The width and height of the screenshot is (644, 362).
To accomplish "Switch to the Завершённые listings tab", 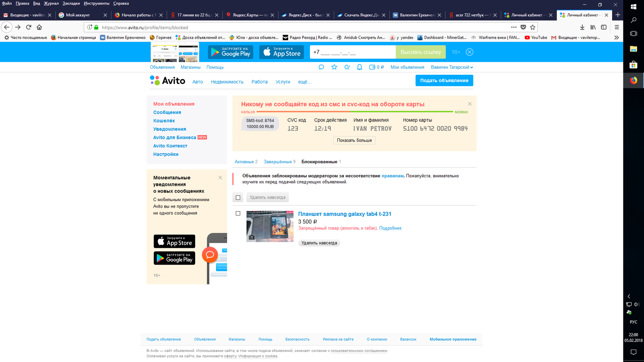I will [x=279, y=162].
